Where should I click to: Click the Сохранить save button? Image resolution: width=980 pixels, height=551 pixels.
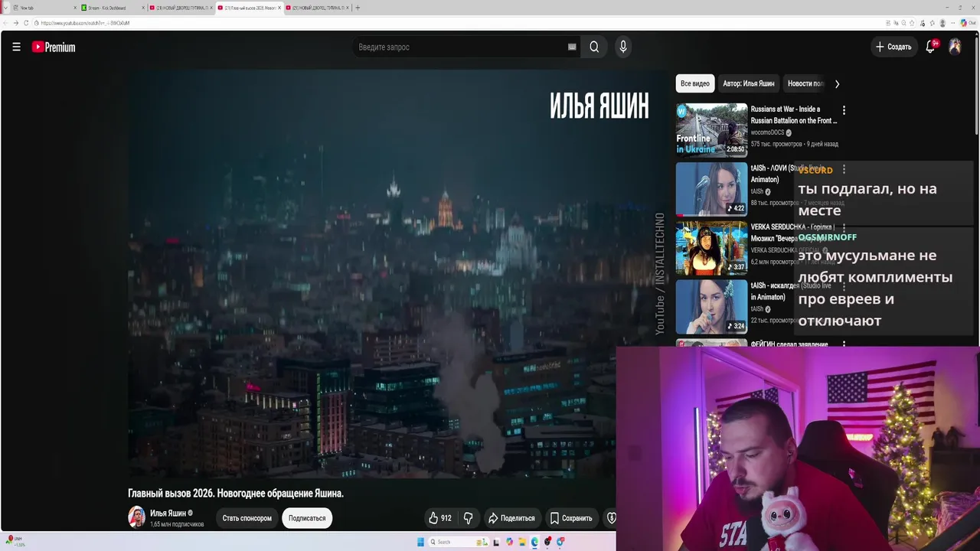[x=571, y=518]
